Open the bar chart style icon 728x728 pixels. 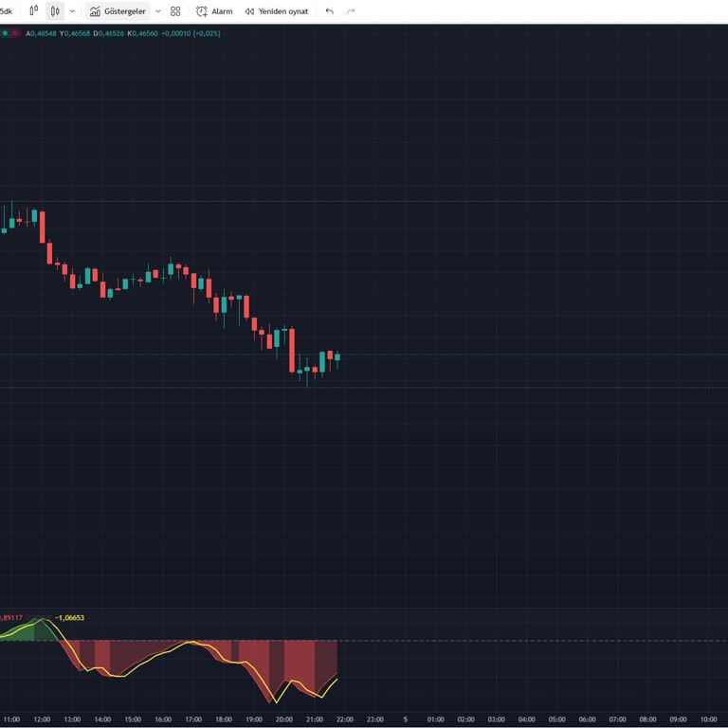click(34, 10)
